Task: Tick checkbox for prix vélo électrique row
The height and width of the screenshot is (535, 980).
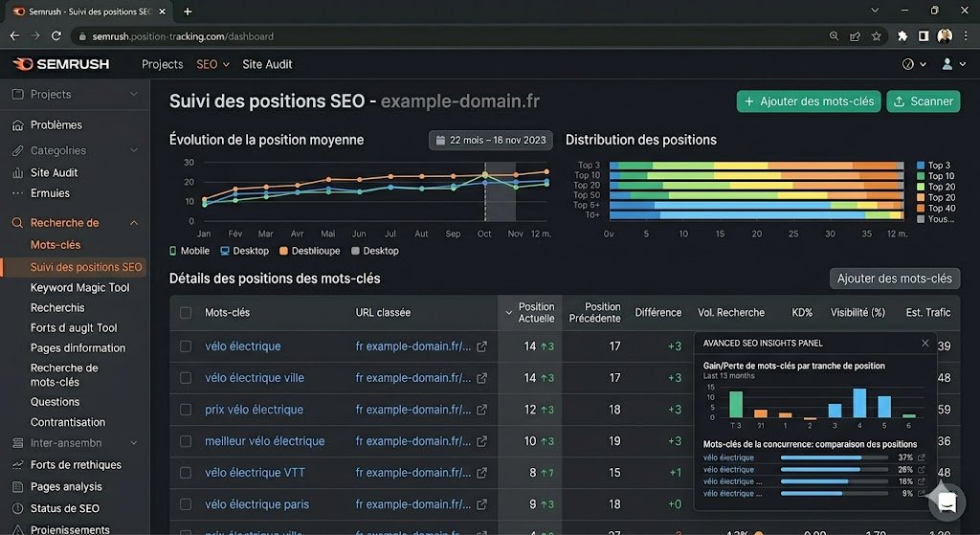Action: pyautogui.click(x=186, y=410)
